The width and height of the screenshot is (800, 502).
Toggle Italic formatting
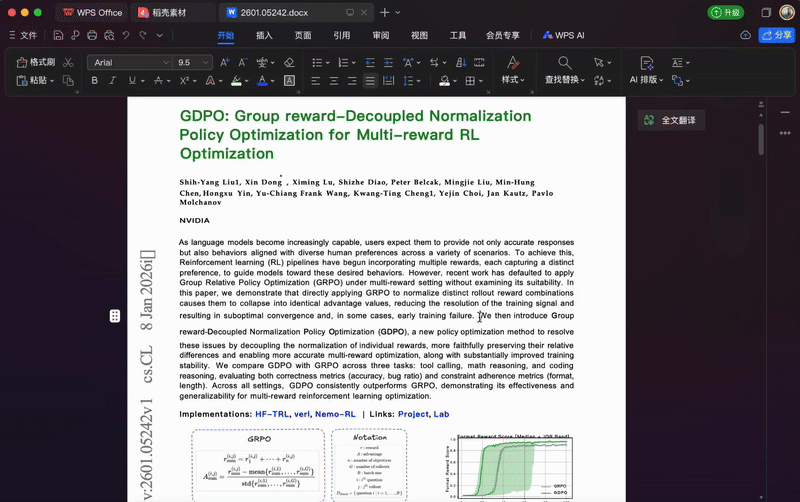113,80
